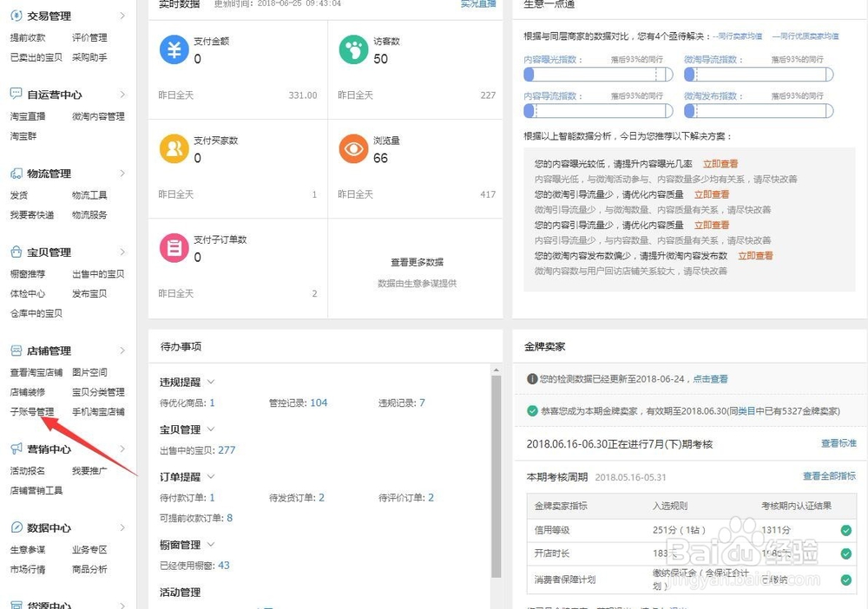Click the 待办事项 scrollbar up arrow
Screen dimensions: 868x609
pos(496,370)
